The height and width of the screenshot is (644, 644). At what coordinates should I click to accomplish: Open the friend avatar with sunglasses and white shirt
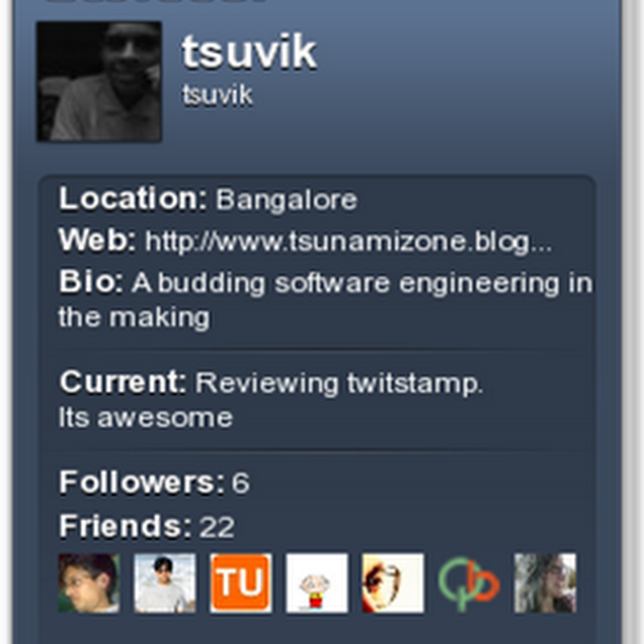click(x=165, y=583)
